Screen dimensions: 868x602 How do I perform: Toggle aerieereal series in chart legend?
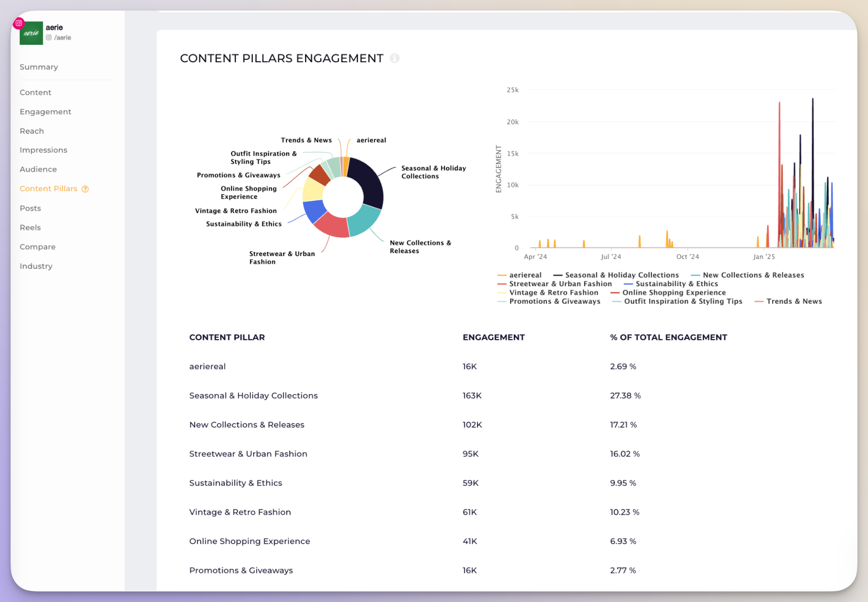[x=519, y=275]
